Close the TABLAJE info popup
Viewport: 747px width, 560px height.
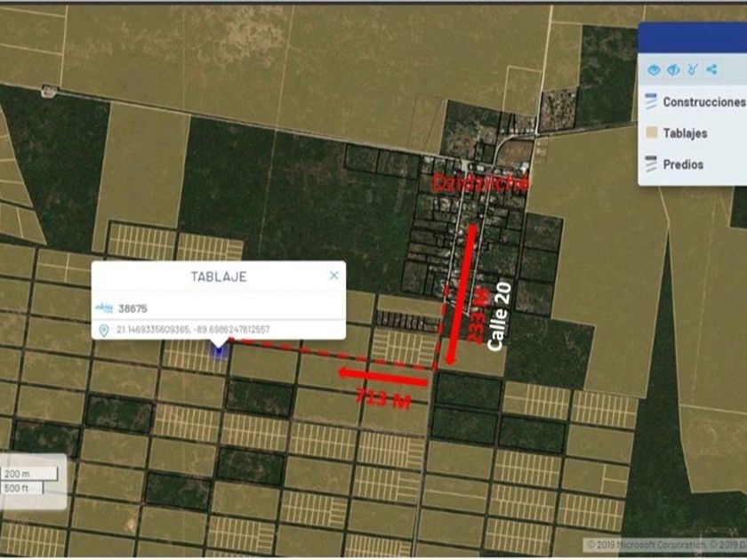pos(334,276)
